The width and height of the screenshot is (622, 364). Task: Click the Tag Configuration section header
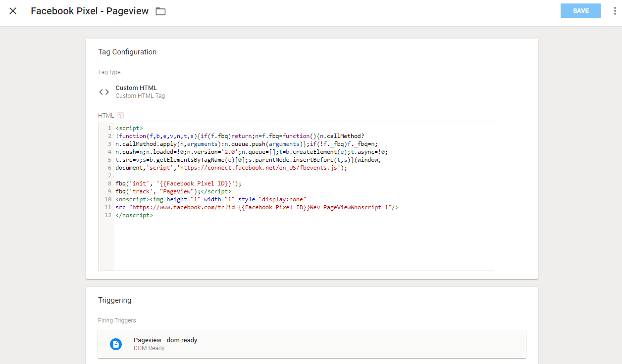(x=127, y=51)
